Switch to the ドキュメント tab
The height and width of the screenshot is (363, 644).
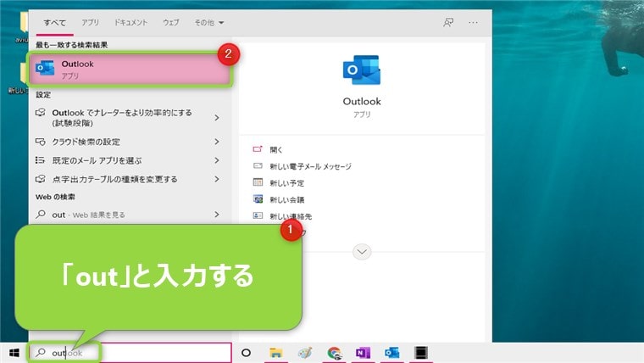[x=130, y=23]
